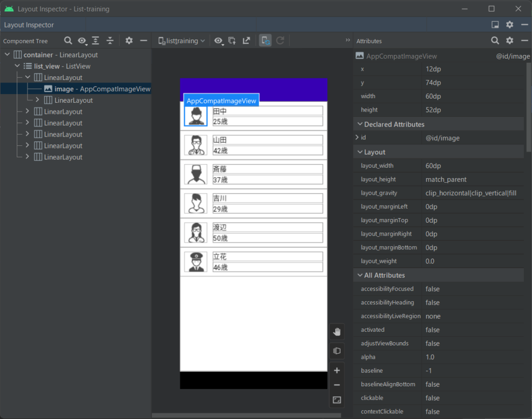Viewport: 532px width, 419px height.
Task: Open the listtraining process dropdown
Action: 180,40
